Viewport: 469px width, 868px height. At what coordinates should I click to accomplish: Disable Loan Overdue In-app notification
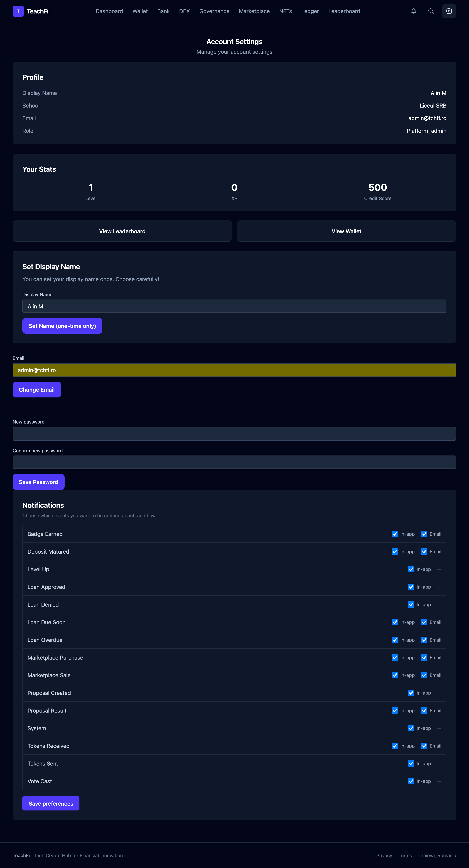[x=394, y=640]
